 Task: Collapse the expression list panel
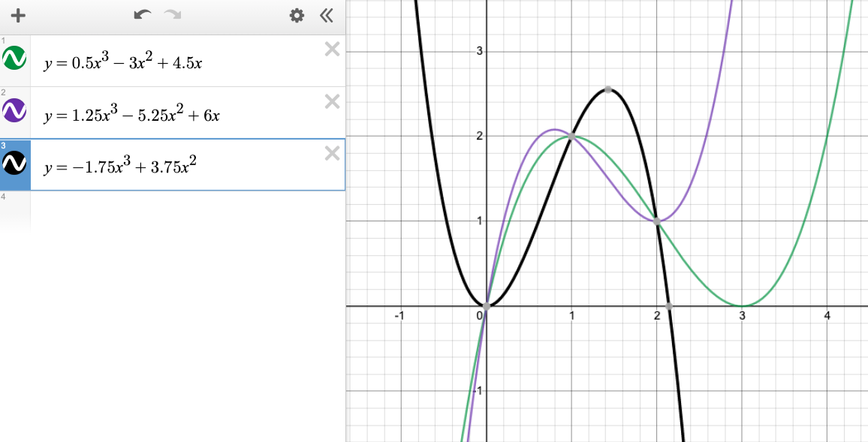[326, 16]
